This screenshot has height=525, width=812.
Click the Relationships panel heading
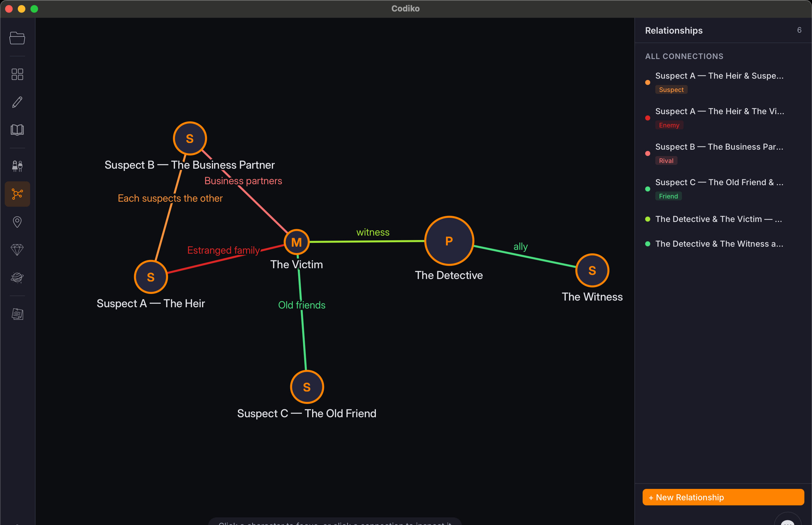click(673, 30)
